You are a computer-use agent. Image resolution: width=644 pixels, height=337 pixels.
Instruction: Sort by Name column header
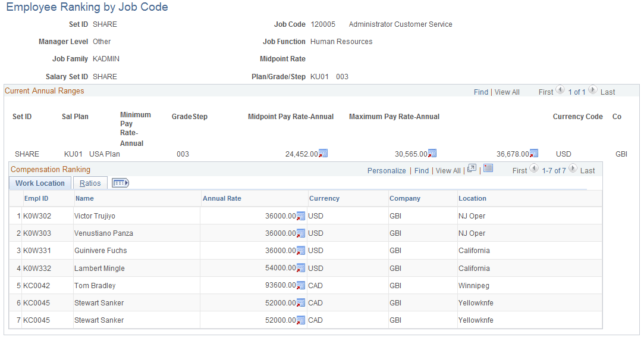[x=84, y=198]
